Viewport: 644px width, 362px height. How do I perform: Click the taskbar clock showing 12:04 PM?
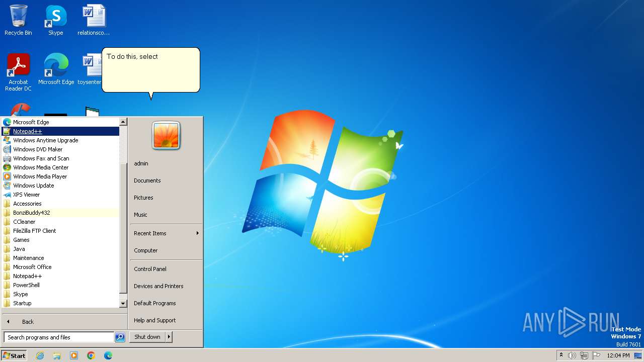(x=618, y=355)
